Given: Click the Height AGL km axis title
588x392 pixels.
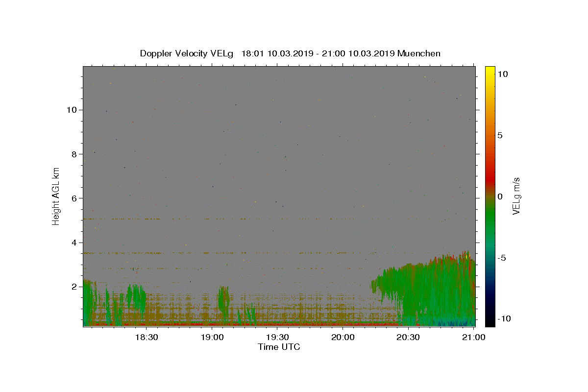Looking at the screenshot, I should point(56,196).
